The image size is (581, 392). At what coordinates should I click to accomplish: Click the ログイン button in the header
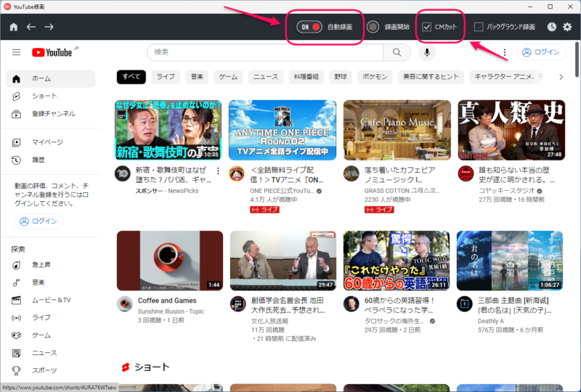tap(542, 52)
